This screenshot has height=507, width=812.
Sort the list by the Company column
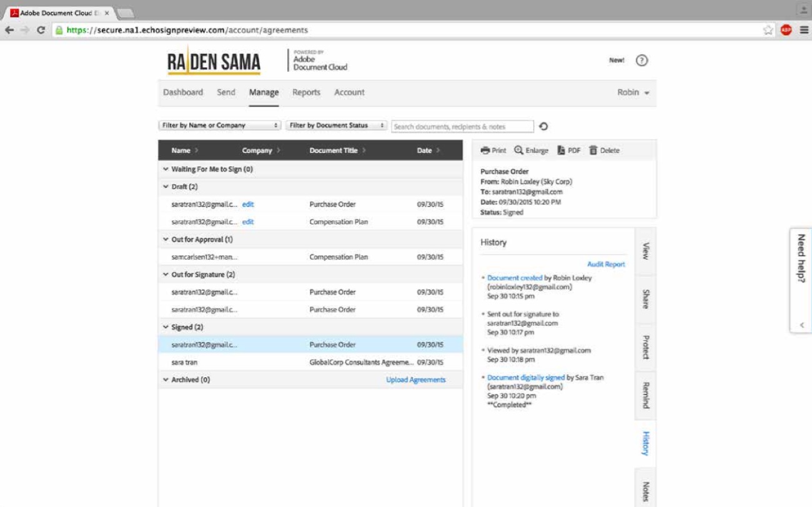click(x=261, y=150)
